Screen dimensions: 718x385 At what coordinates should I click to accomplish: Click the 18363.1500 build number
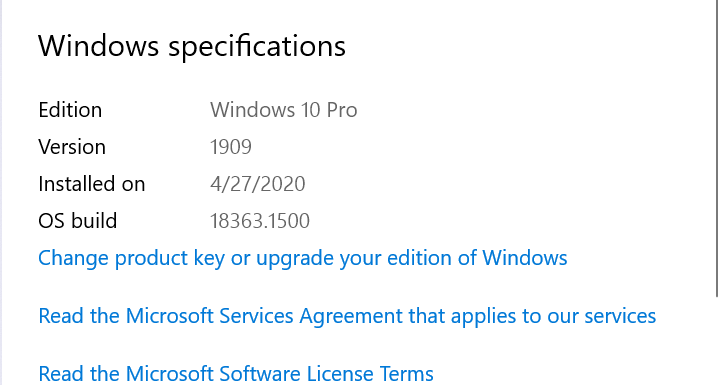coord(260,221)
